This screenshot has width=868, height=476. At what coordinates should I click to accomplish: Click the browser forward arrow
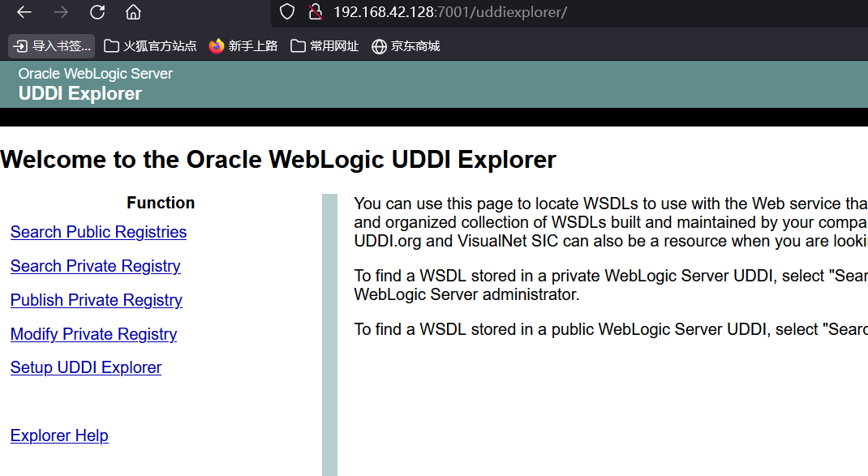(x=61, y=12)
